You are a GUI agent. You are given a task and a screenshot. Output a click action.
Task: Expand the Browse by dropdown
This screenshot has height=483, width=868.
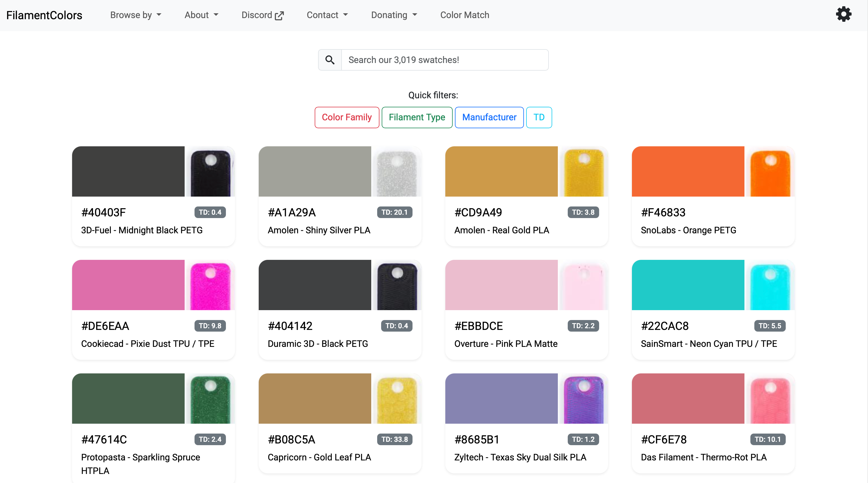136,15
